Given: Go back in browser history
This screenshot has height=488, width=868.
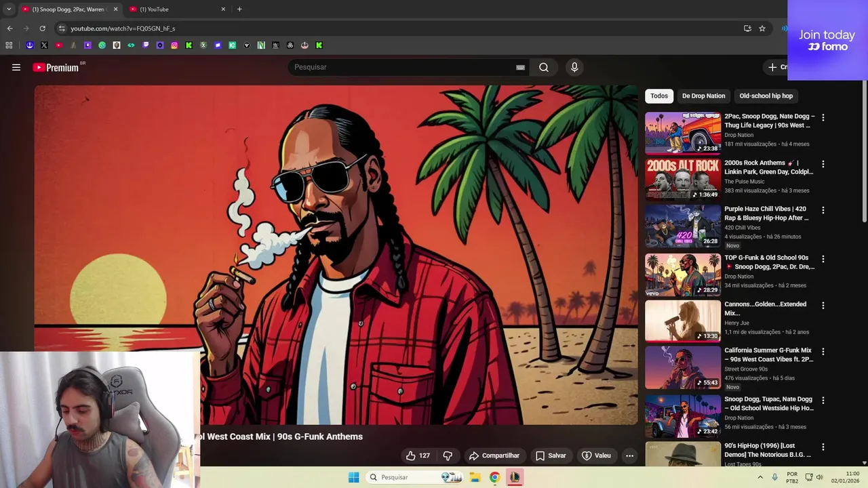Looking at the screenshot, I should (9, 28).
